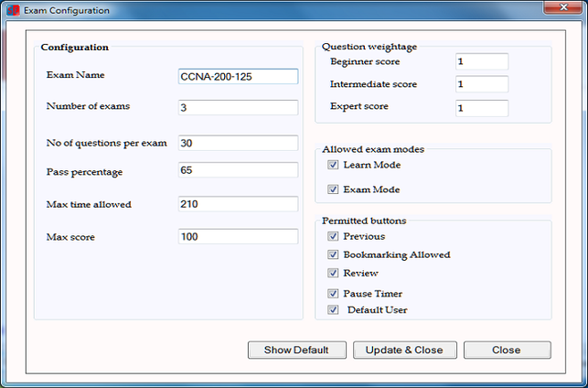588x388 pixels.
Task: Click the Exam Configuration window title
Action: tap(67, 10)
